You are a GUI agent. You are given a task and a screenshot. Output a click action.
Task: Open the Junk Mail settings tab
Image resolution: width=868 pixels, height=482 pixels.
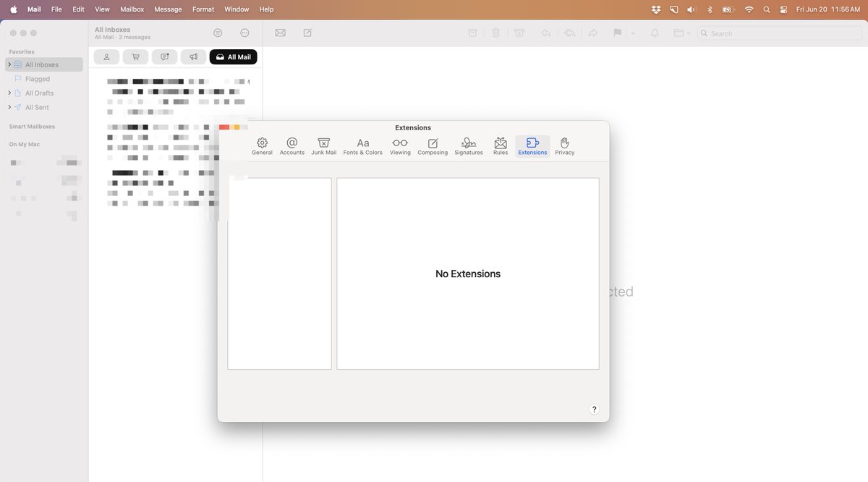(324, 146)
